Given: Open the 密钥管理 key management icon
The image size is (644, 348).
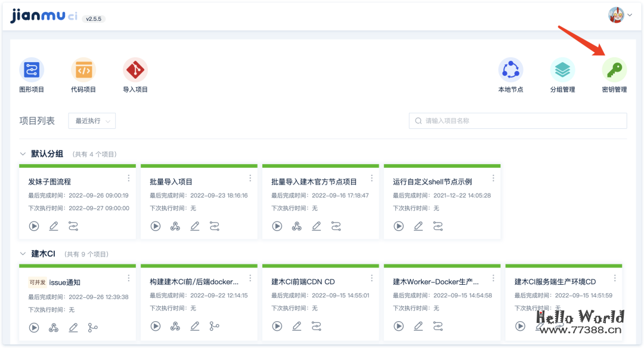Looking at the screenshot, I should [x=614, y=70].
